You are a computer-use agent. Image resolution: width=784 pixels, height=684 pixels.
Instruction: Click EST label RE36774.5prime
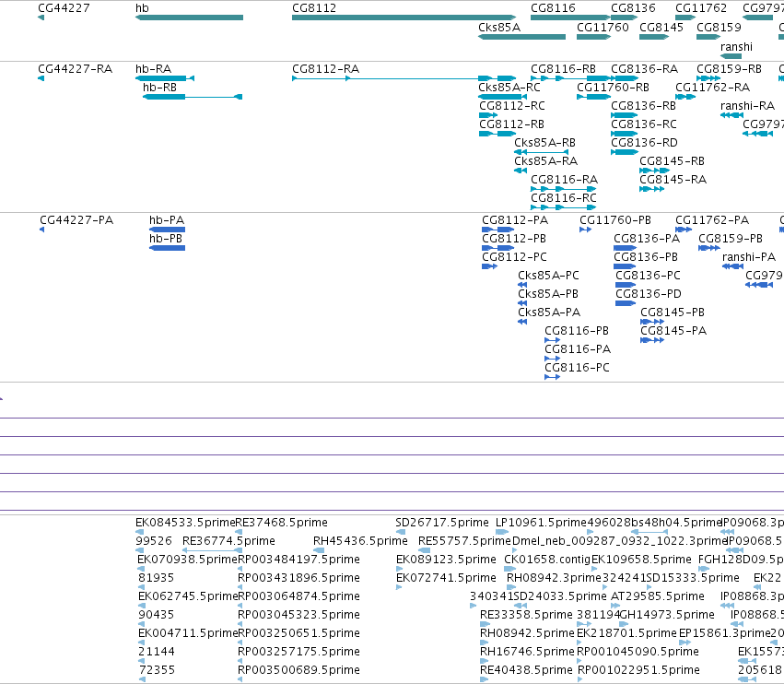click(x=228, y=541)
